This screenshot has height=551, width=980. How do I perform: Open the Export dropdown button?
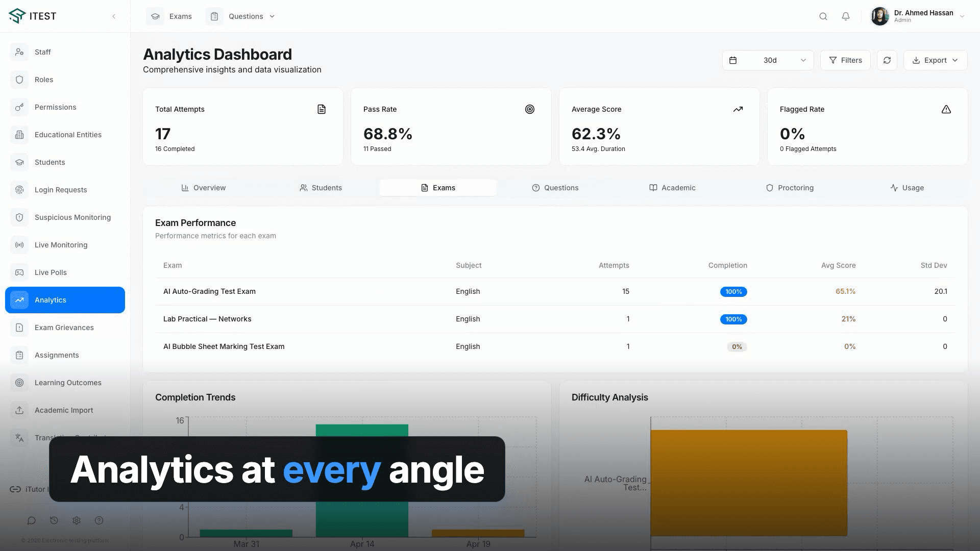click(935, 60)
